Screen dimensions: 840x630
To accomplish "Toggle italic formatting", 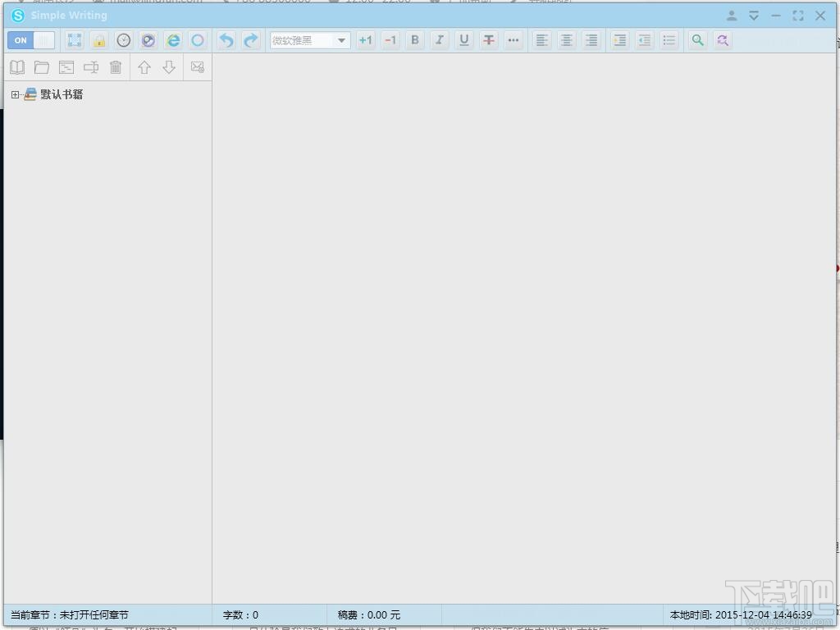I will 440,40.
